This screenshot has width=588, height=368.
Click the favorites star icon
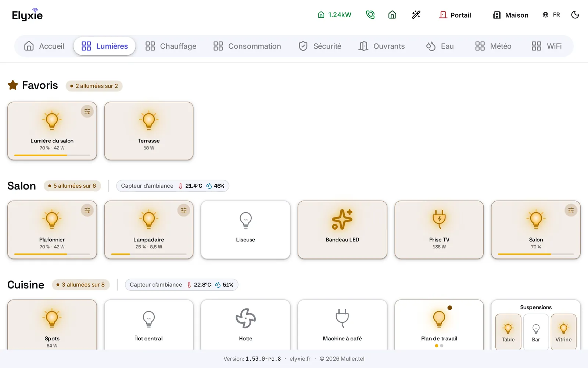click(13, 85)
